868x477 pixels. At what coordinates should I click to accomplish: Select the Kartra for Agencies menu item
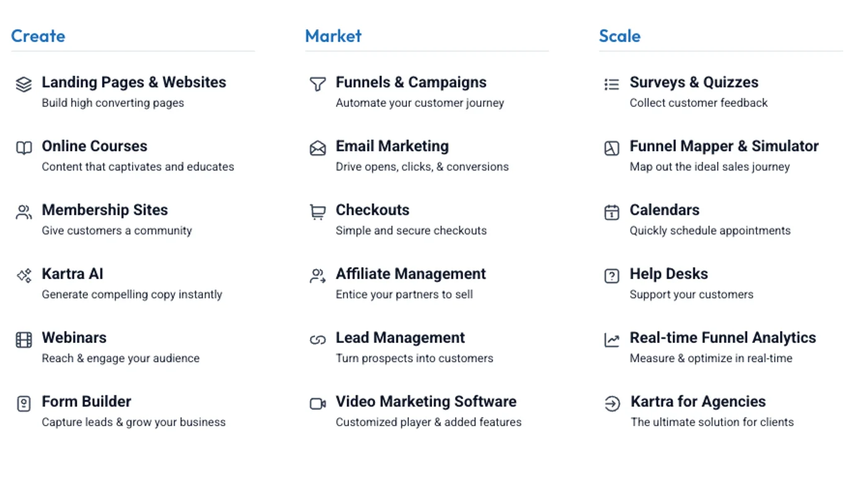click(x=697, y=402)
